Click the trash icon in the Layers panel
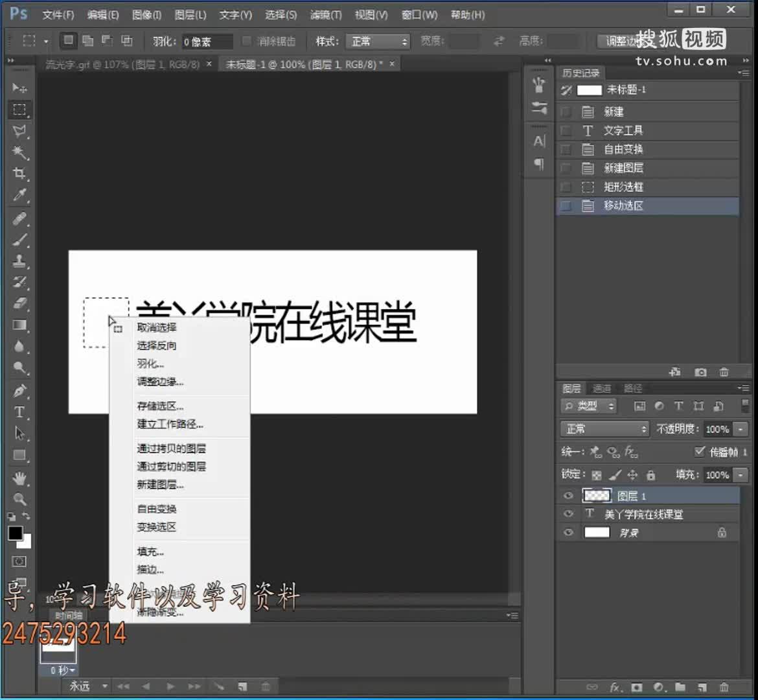The width and height of the screenshot is (758, 700). (725, 688)
